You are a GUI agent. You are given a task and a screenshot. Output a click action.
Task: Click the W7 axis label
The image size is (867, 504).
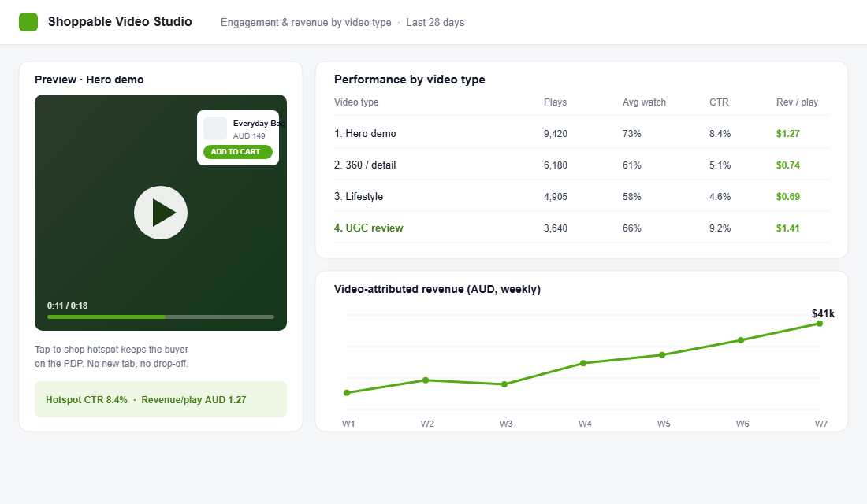[x=821, y=424]
